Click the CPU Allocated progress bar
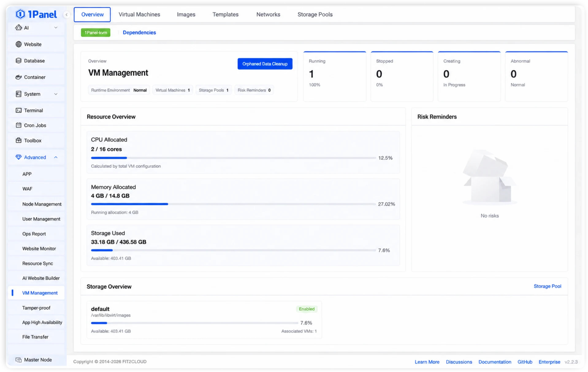Screen dimensions: 588x372 (x=233, y=158)
